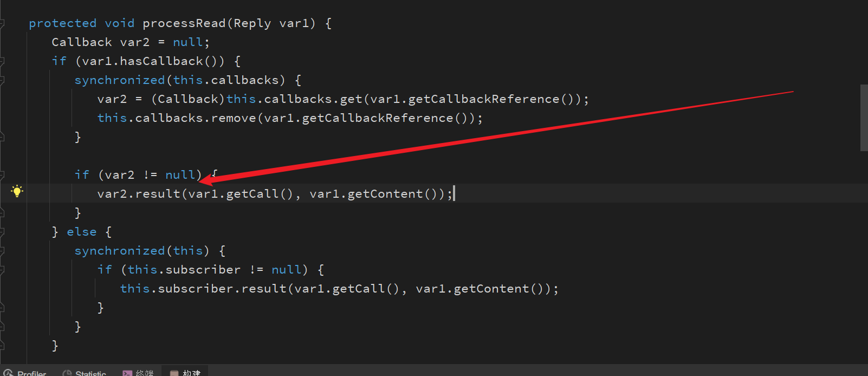The height and width of the screenshot is (376, 868).
Task: Click the var2.result method call
Action: click(x=139, y=194)
